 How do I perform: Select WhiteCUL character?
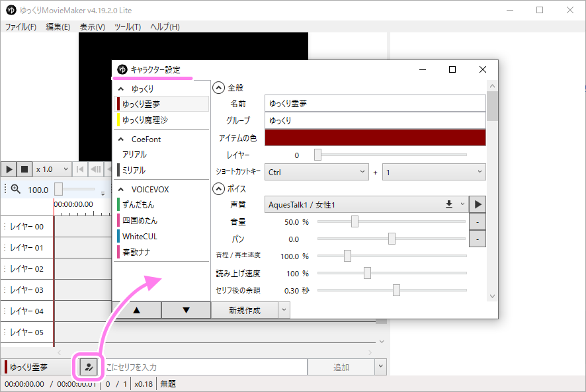(x=161, y=236)
